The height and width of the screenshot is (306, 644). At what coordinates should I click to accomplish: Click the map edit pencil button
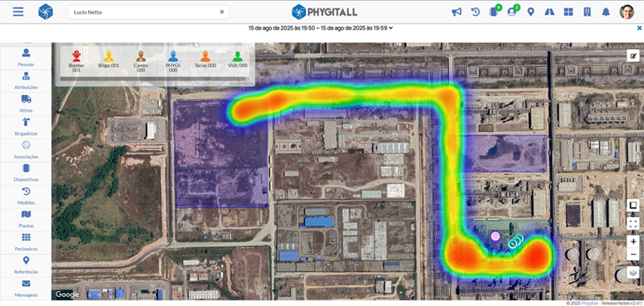point(633,55)
